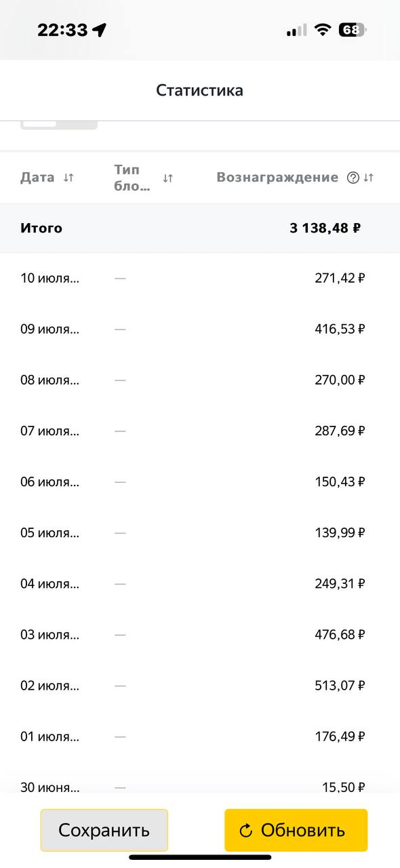
Task: Tap the refresh icon on Обновить
Action: pyautogui.click(x=246, y=831)
